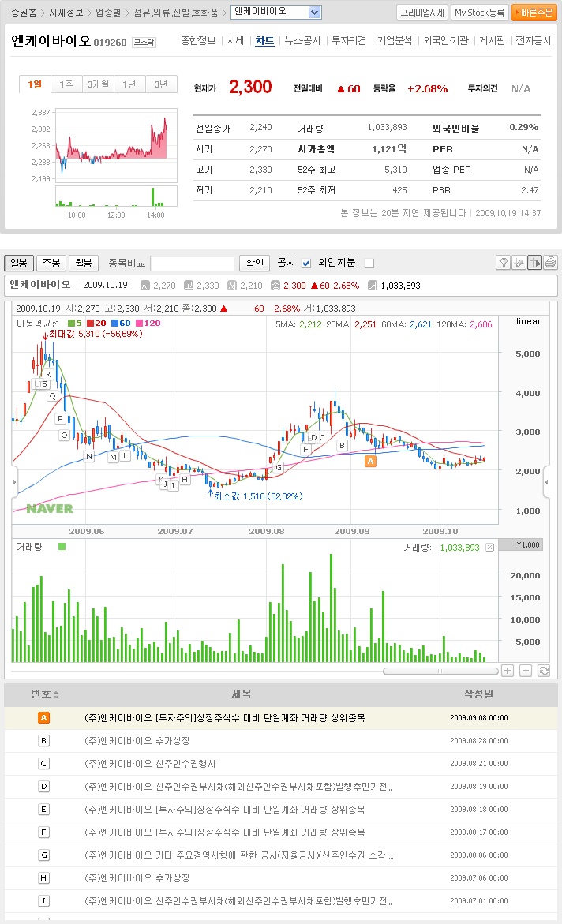This screenshot has width=562, height=924.
Task: Open the 투자의견 tab
Action: (x=349, y=41)
